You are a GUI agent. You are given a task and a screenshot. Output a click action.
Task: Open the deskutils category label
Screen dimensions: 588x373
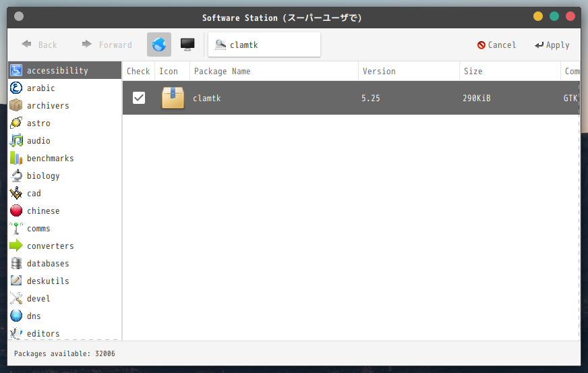point(48,281)
